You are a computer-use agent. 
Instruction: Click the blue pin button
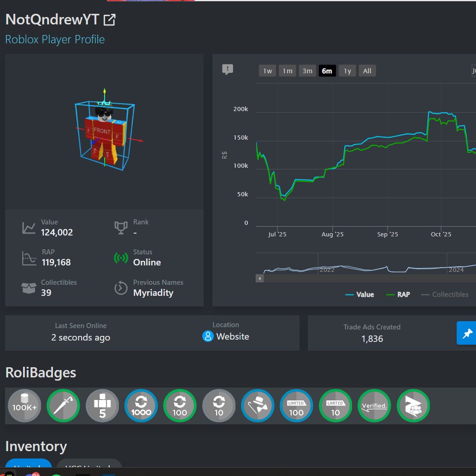pos(467,333)
